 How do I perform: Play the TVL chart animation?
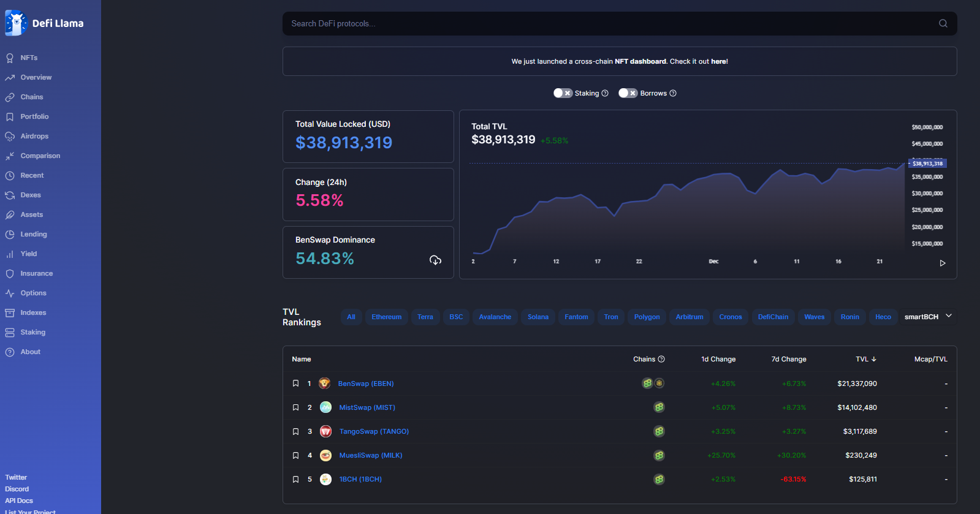943,263
